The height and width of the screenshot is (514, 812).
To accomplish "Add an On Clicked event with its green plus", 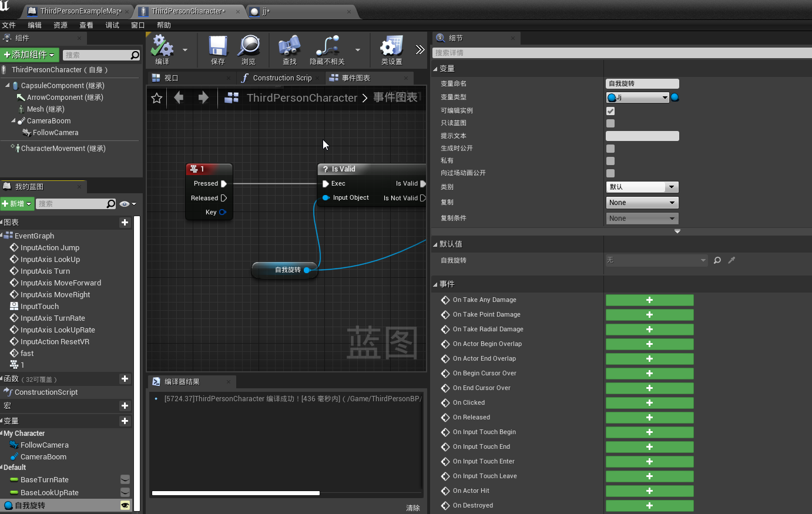I will [x=649, y=402].
